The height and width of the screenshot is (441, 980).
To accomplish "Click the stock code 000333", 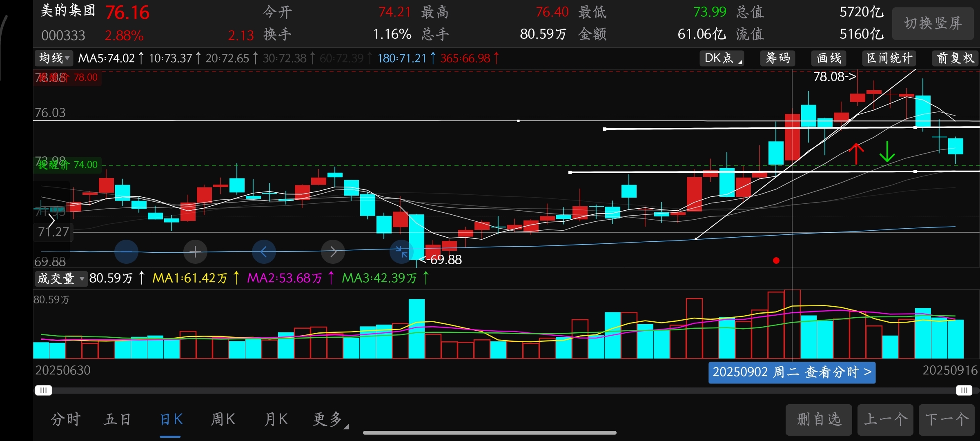I will 63,36.
